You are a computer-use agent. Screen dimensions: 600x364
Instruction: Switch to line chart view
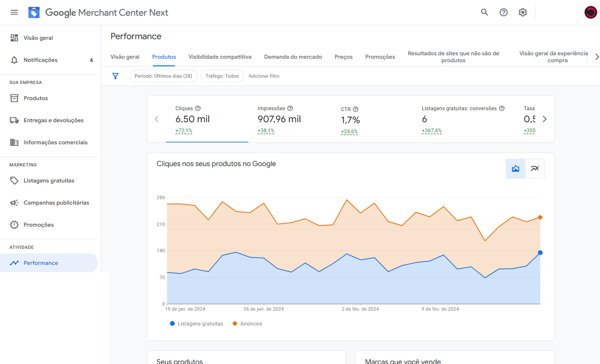535,169
